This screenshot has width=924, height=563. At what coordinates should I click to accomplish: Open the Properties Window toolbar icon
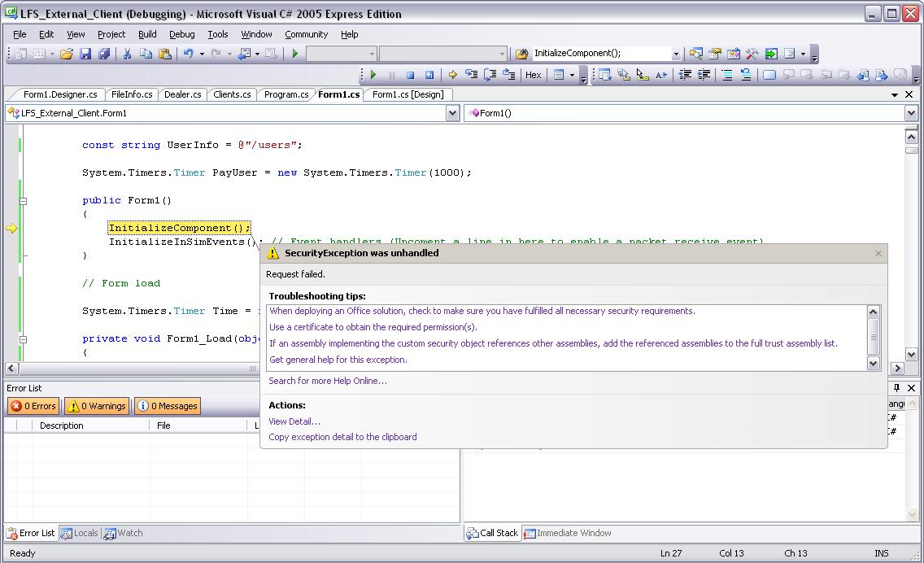tap(715, 54)
